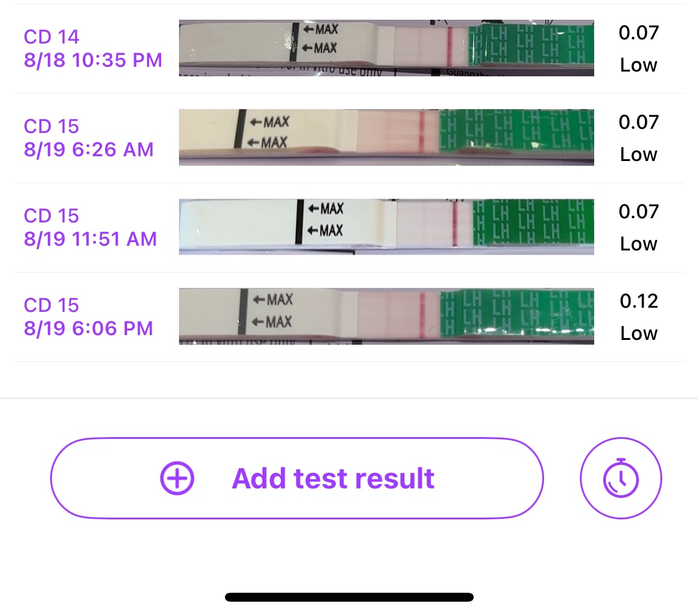Tap the Low label for the 8/18 test
Screen dimensions: 698x616
[x=638, y=65]
